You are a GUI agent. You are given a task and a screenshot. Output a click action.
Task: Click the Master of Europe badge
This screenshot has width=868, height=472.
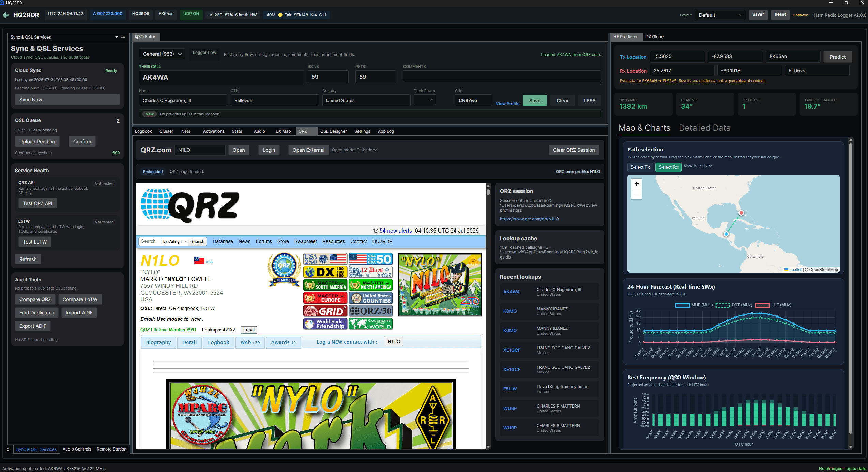325,298
